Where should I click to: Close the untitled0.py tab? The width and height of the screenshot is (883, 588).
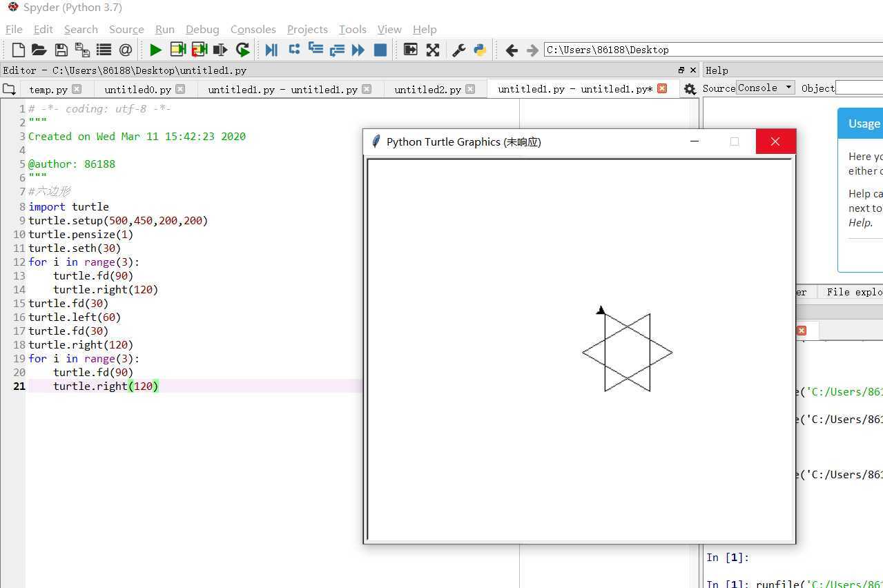(x=180, y=88)
